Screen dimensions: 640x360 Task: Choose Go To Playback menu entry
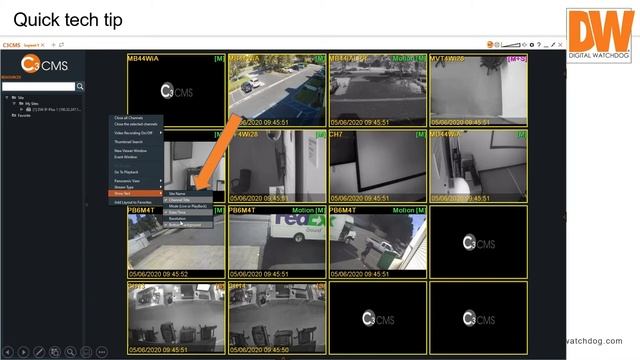(x=126, y=172)
